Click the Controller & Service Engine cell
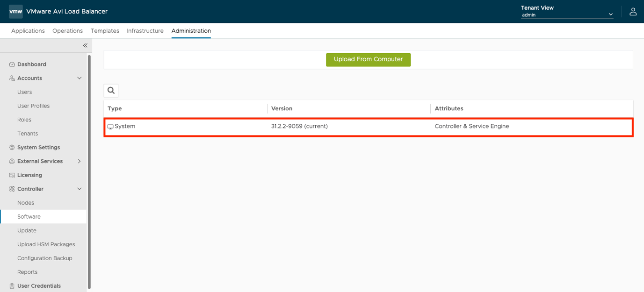This screenshot has height=292, width=644. (x=472, y=126)
